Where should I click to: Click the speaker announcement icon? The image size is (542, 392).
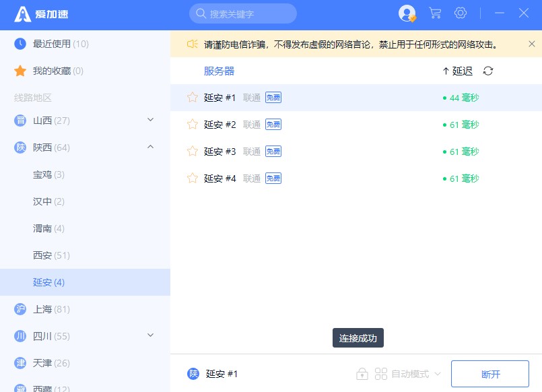[192, 44]
